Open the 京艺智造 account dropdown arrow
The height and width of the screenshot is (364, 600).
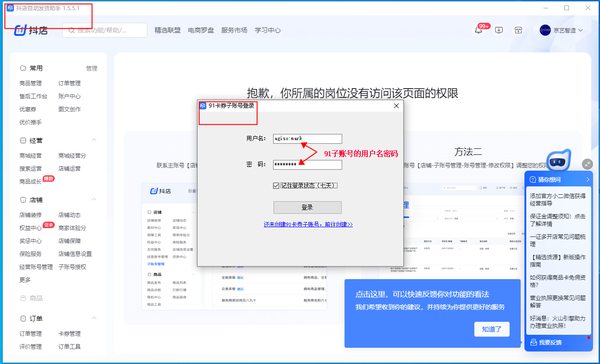[x=581, y=31]
